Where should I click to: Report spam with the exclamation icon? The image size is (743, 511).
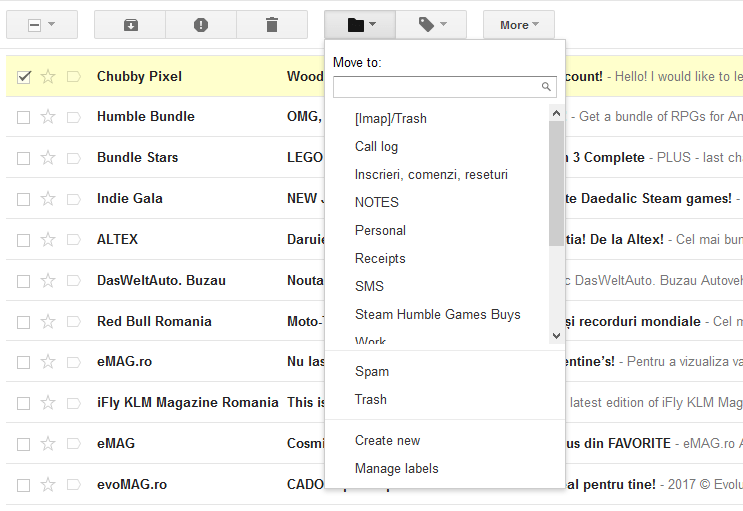[201, 25]
